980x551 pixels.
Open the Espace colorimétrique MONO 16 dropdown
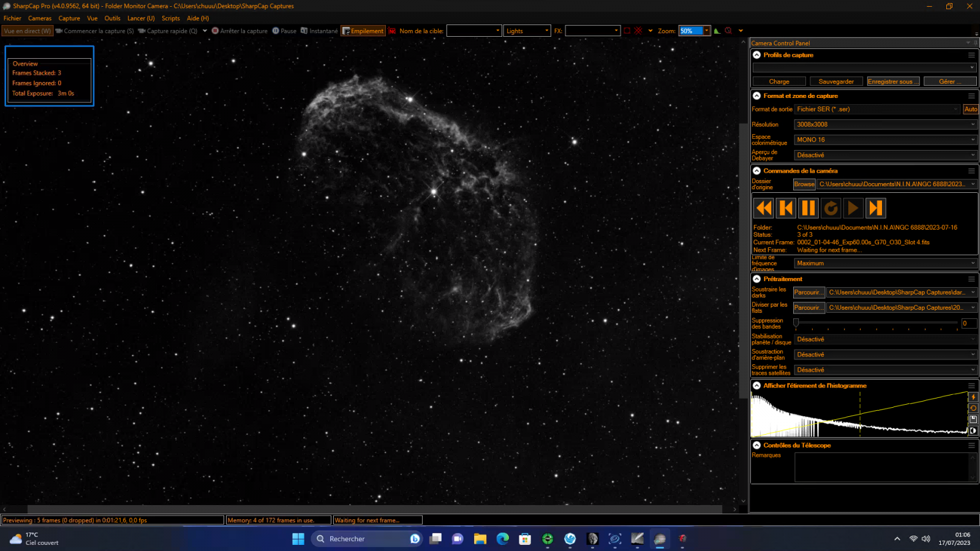tap(885, 140)
